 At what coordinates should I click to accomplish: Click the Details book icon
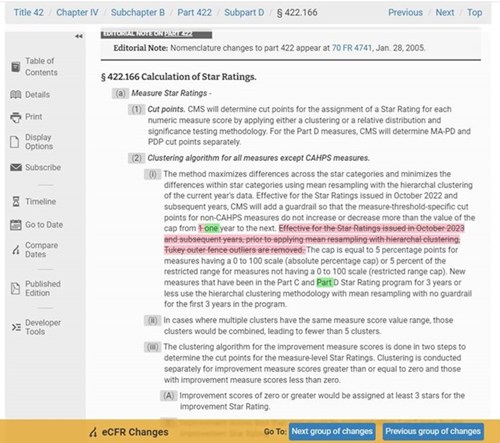(16, 95)
